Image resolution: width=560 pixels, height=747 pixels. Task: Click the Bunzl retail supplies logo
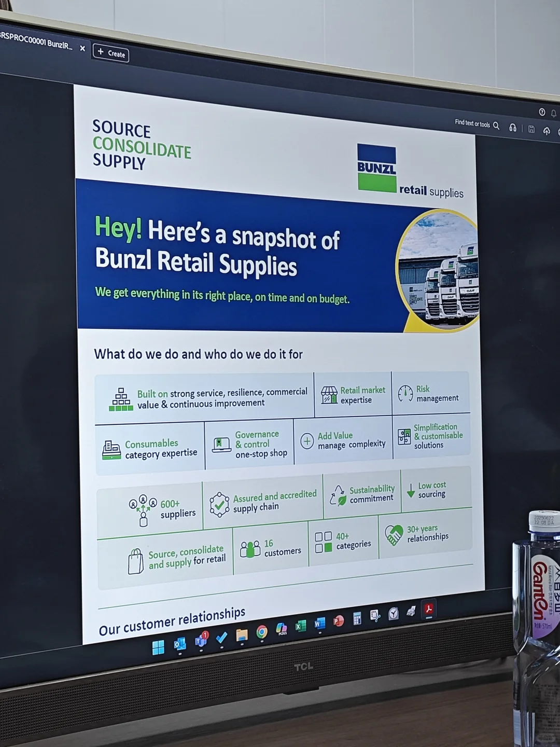[x=409, y=172]
